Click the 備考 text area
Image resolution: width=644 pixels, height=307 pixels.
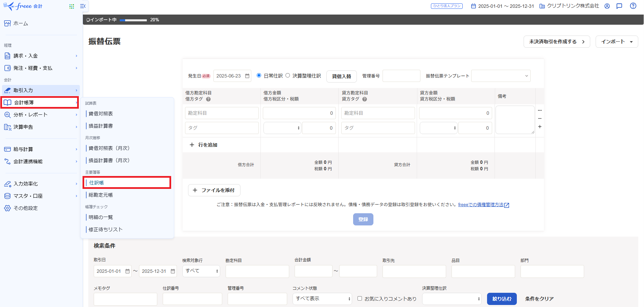pos(515,120)
